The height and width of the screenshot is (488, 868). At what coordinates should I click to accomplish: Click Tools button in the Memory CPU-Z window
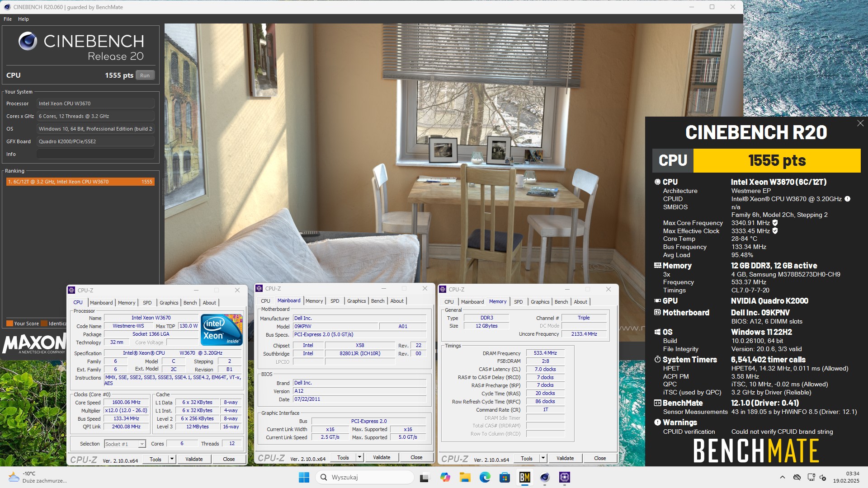point(527,458)
